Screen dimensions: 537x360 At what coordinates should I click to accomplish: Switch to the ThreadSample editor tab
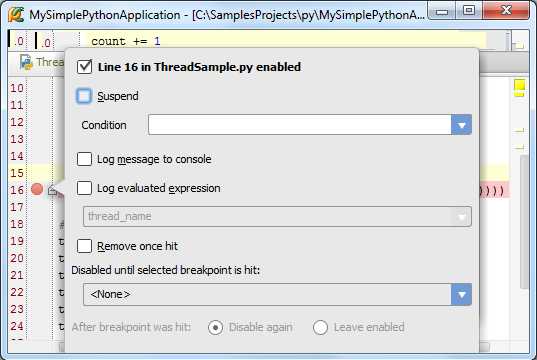click(41, 62)
